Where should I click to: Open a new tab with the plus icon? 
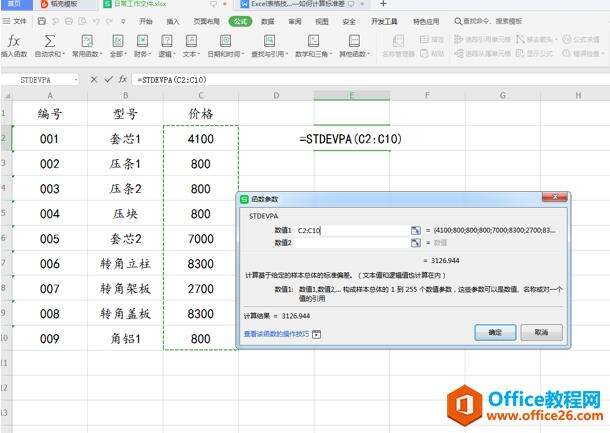[383, 4]
